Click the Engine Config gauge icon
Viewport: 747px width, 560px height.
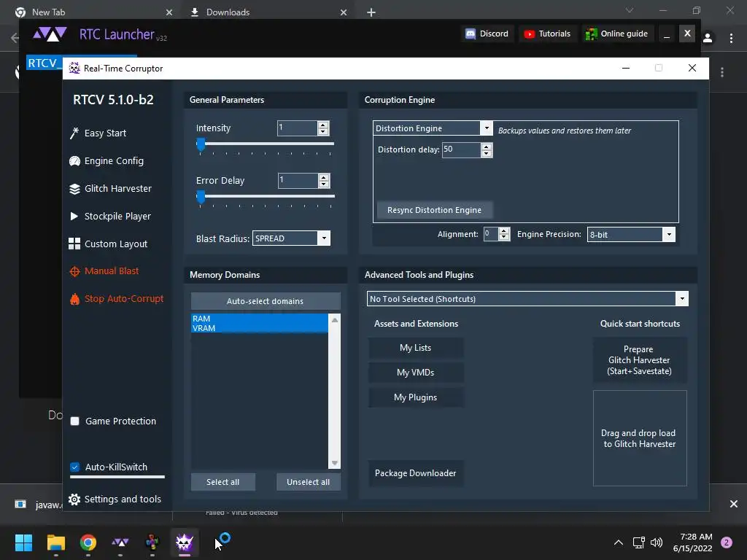click(74, 161)
